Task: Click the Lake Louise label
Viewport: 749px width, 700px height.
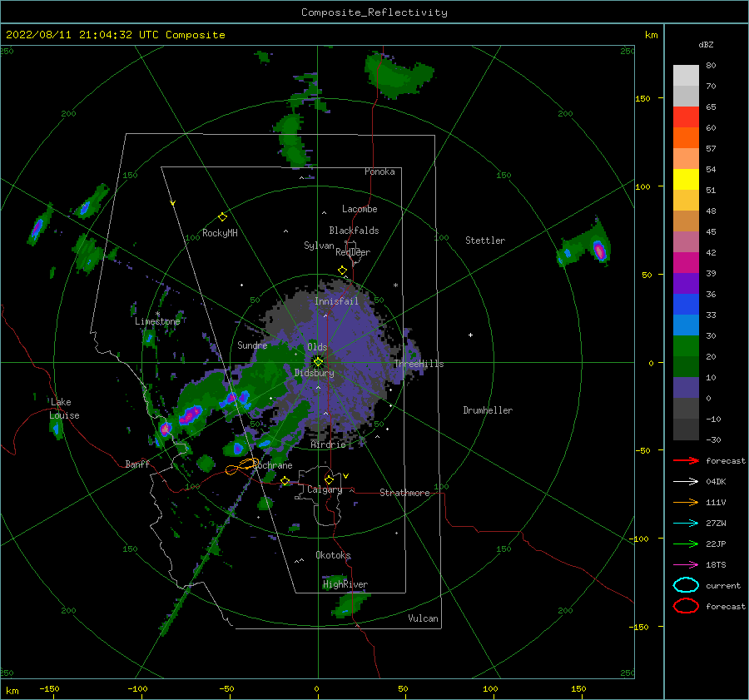Action: pos(64,409)
